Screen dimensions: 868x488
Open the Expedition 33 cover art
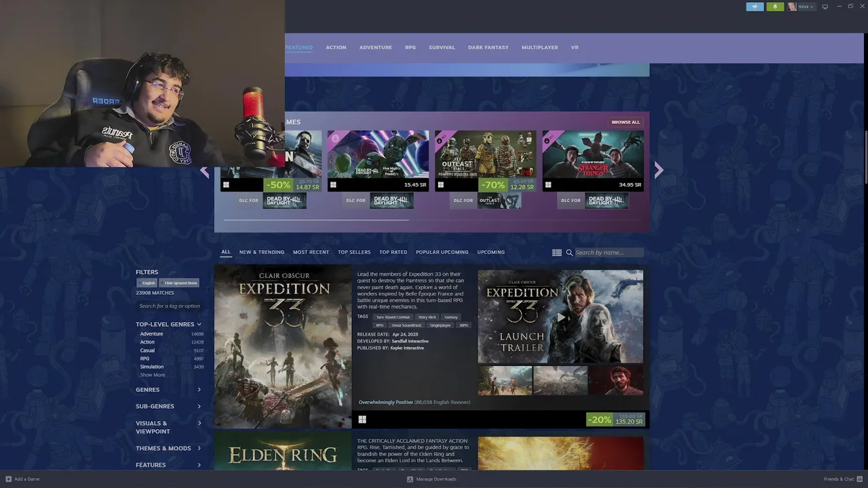point(283,347)
